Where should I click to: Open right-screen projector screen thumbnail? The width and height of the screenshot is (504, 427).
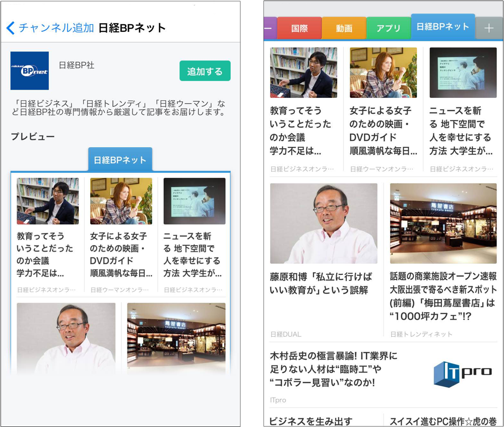463,73
